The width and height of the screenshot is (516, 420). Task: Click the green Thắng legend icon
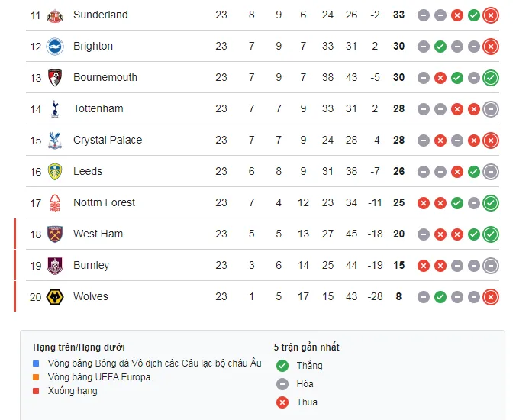pyautogui.click(x=282, y=366)
